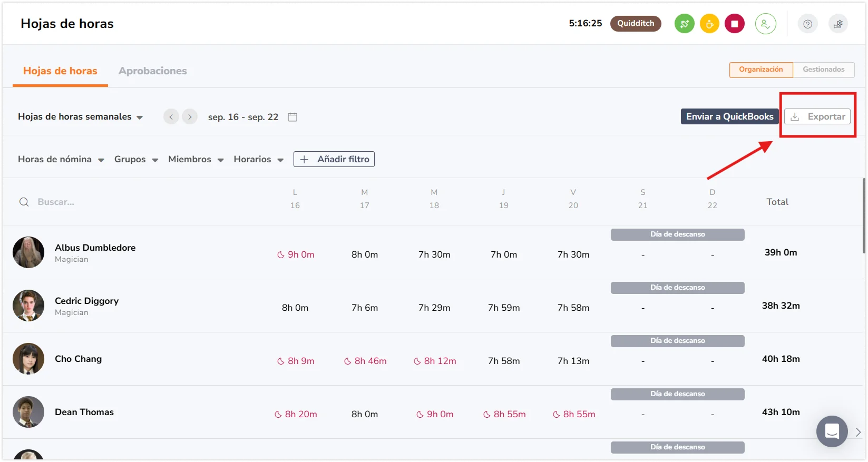Click the green clock-in timer icon
The width and height of the screenshot is (868, 462).
(684, 24)
